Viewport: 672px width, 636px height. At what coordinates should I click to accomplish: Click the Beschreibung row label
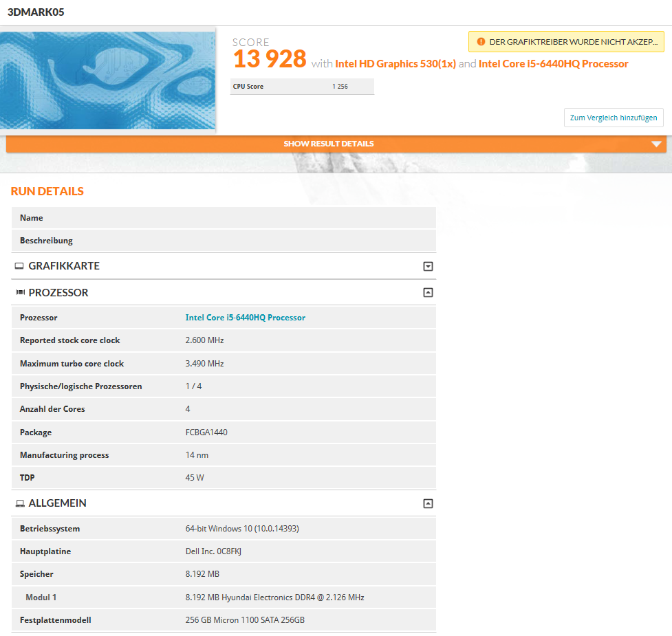point(46,241)
